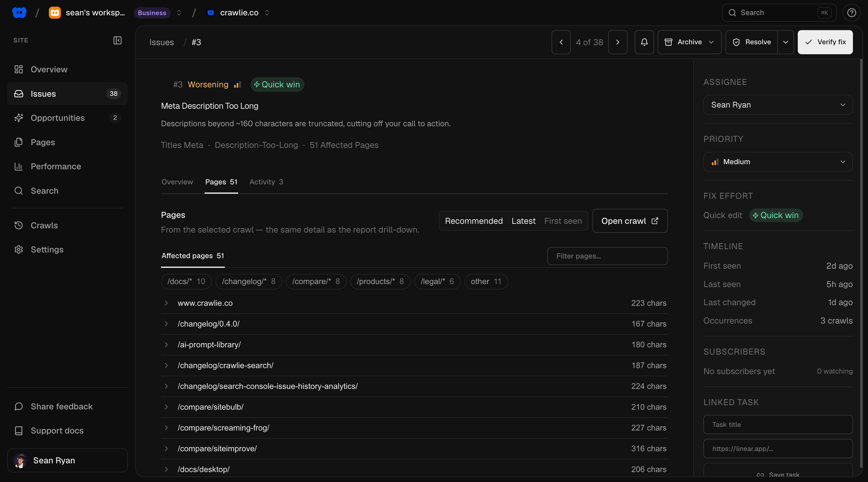The image size is (868, 482).
Task: Click the Task title input
Action: coord(778,425)
